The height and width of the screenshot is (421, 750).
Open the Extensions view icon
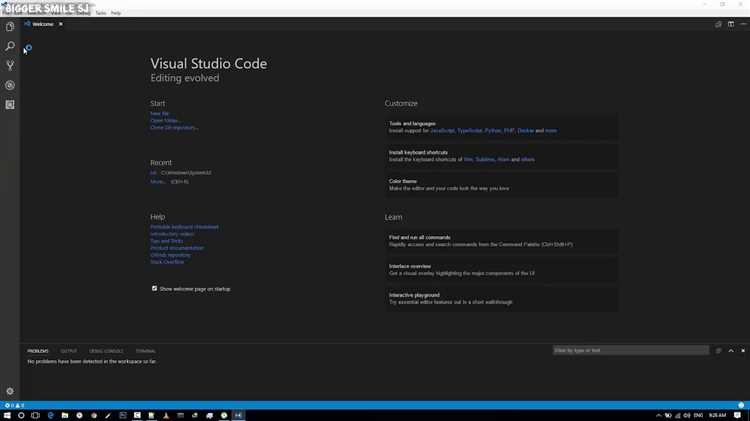point(10,105)
